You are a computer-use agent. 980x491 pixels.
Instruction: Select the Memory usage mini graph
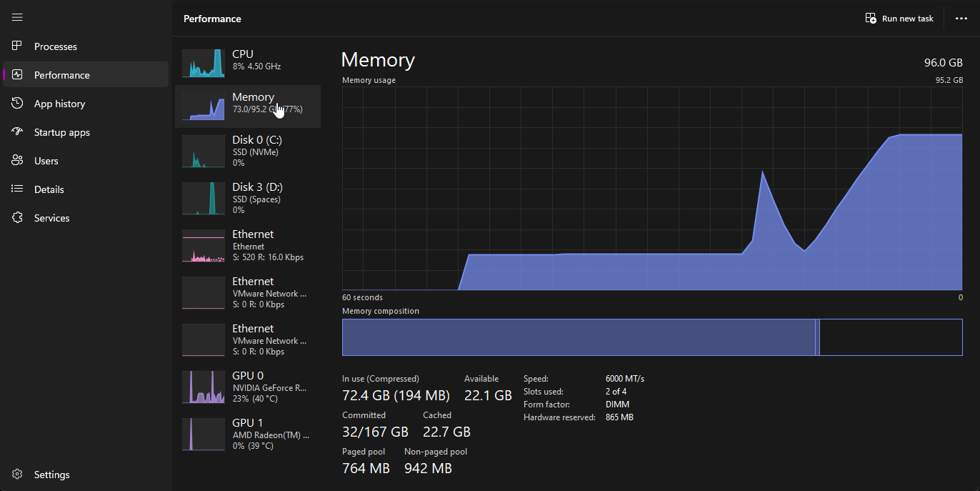[x=204, y=106]
